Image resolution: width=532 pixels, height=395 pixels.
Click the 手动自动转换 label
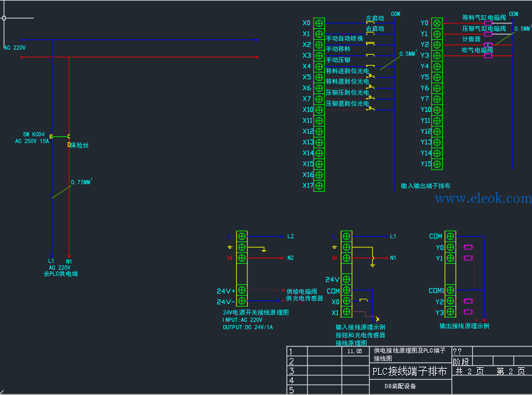(x=344, y=39)
